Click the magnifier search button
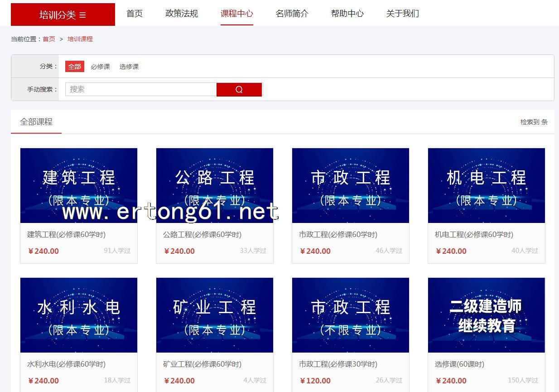 [x=239, y=89]
